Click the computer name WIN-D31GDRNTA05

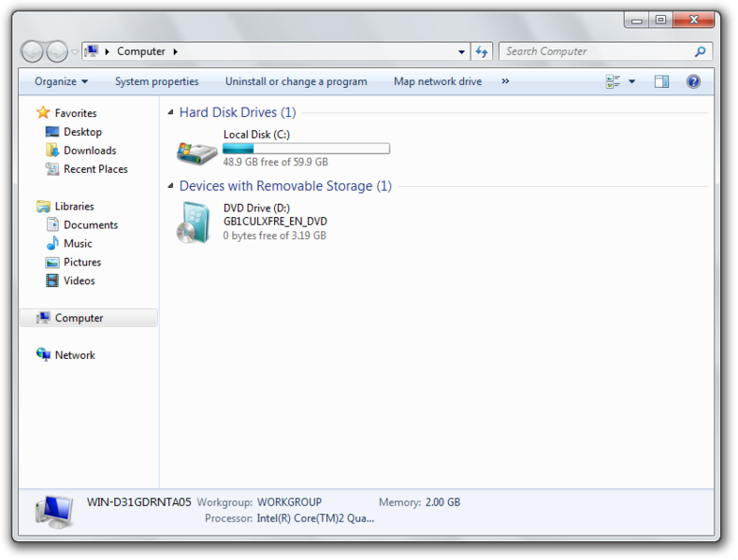tap(138, 502)
